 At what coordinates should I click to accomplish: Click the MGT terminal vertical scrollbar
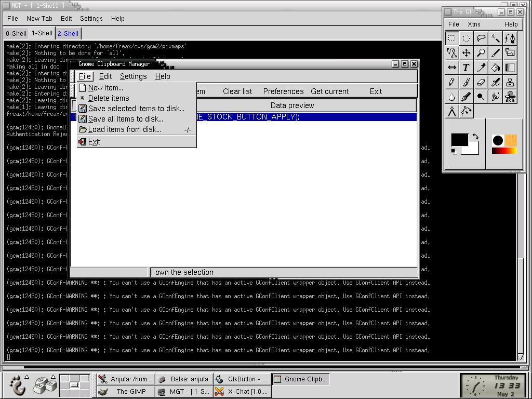click(x=521, y=268)
